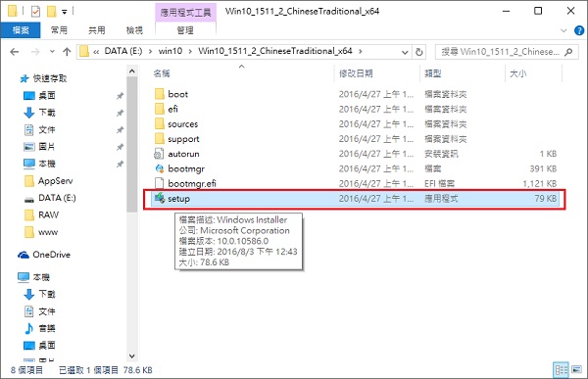Click the quick access star icon

pos(24,78)
